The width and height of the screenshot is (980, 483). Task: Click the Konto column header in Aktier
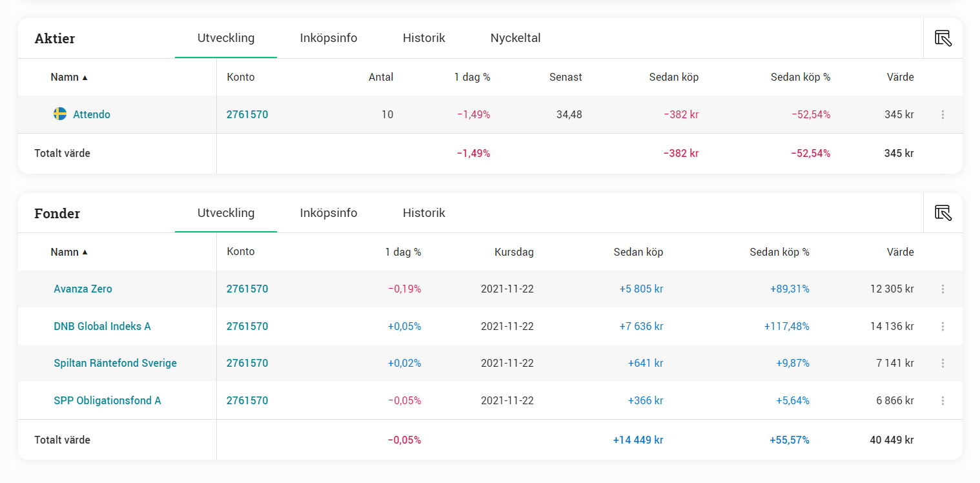(x=241, y=77)
